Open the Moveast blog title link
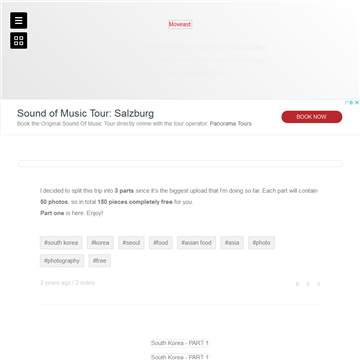Viewport: 360px width, 360px height. click(180, 24)
